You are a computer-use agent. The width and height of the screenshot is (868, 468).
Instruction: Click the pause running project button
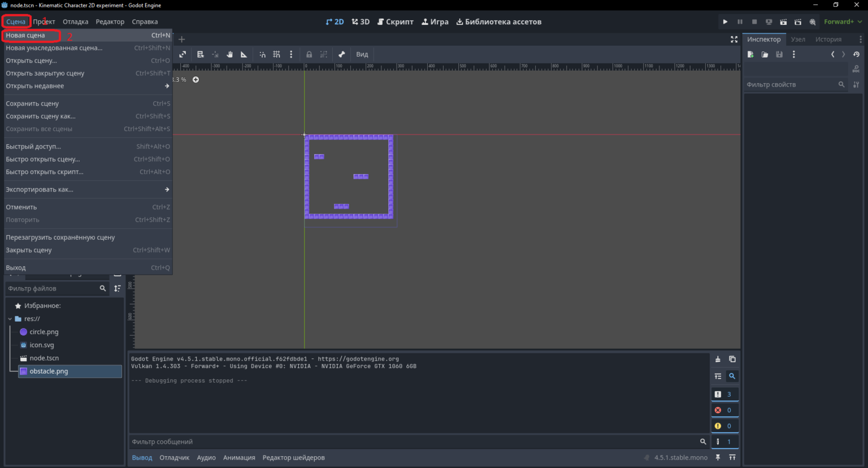tap(740, 22)
